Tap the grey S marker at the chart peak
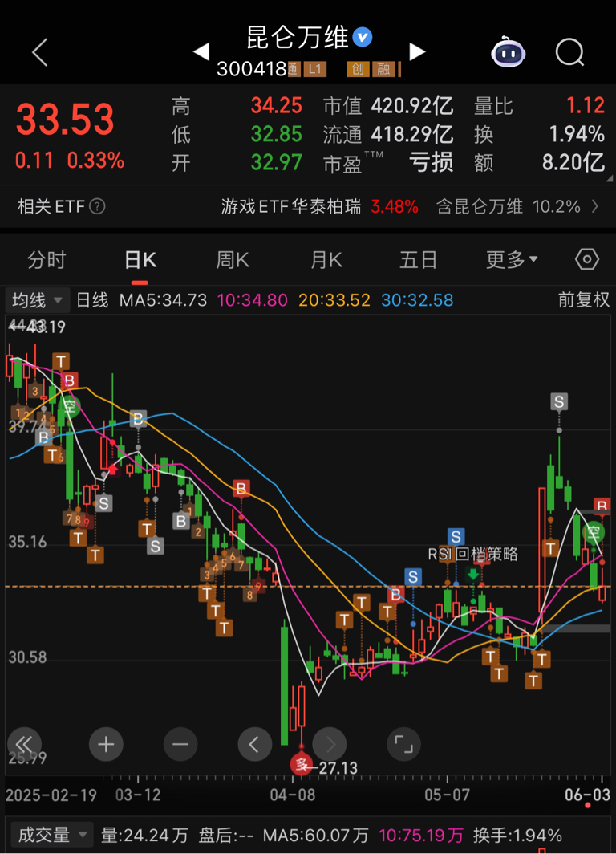The width and height of the screenshot is (616, 854). 559,402
